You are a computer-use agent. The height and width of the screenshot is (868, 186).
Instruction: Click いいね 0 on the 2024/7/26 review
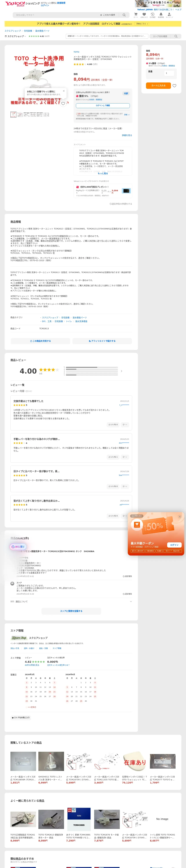[x=113, y=486]
